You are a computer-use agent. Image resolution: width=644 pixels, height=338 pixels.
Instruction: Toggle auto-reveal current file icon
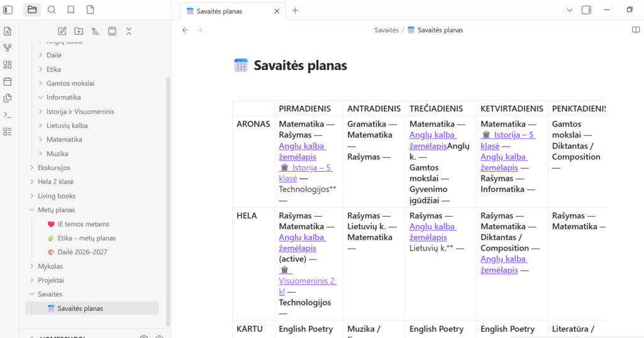[x=112, y=31]
